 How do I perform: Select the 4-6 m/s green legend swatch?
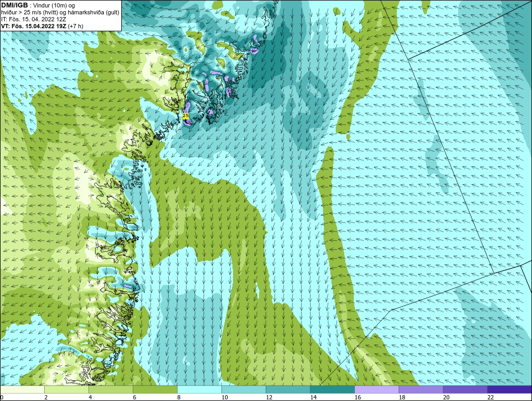click(x=111, y=389)
